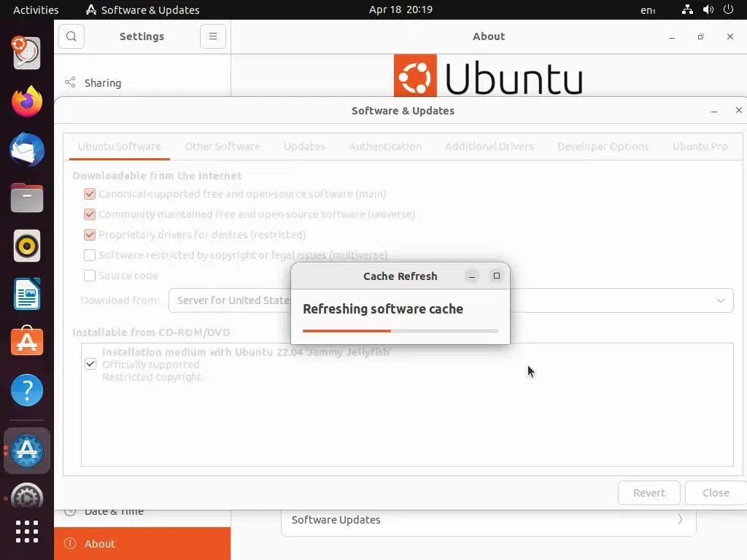Toggle Proprietary drivers (restricted) checkbox
This screenshot has width=747, height=560.
click(x=90, y=235)
